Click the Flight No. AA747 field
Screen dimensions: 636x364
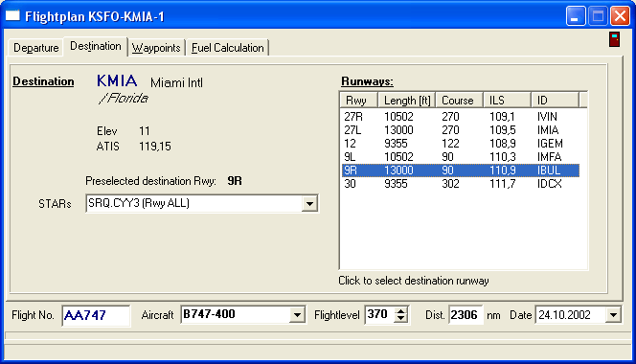[x=96, y=315]
